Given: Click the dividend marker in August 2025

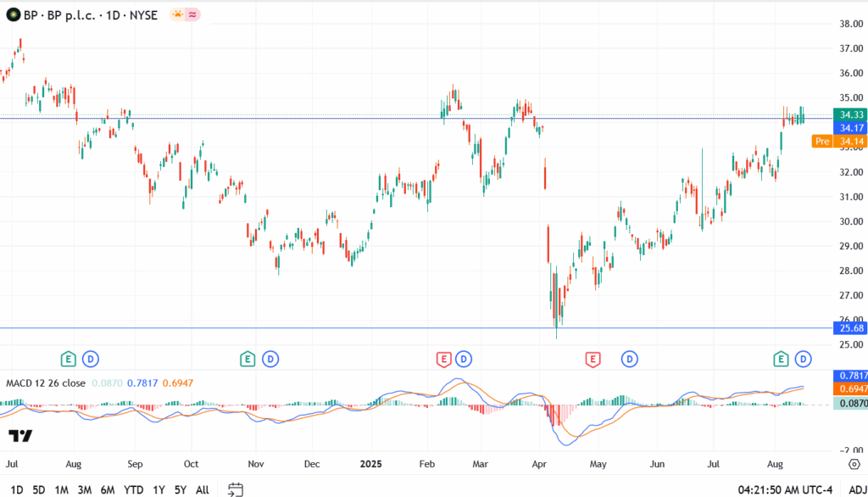Looking at the screenshot, I should click(803, 359).
